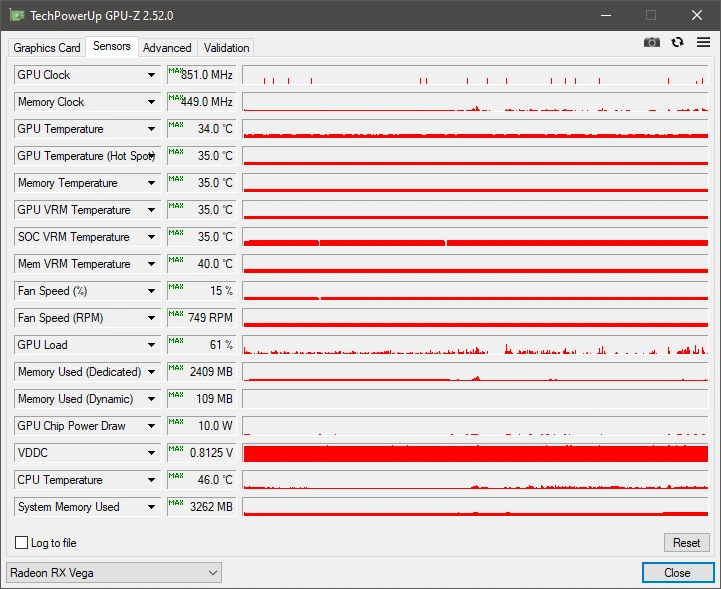Click the 3262 MB system memory value
The height and width of the screenshot is (589, 721).
(x=202, y=507)
